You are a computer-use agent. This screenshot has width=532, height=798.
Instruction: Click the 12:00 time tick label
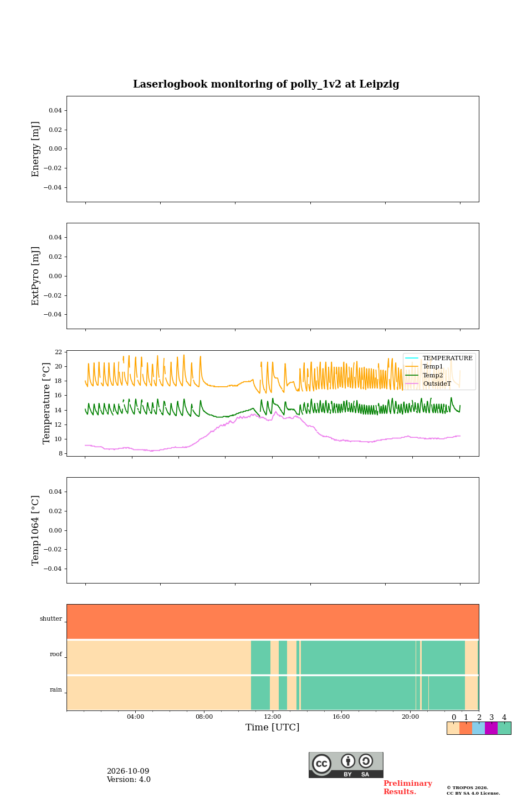point(273,717)
